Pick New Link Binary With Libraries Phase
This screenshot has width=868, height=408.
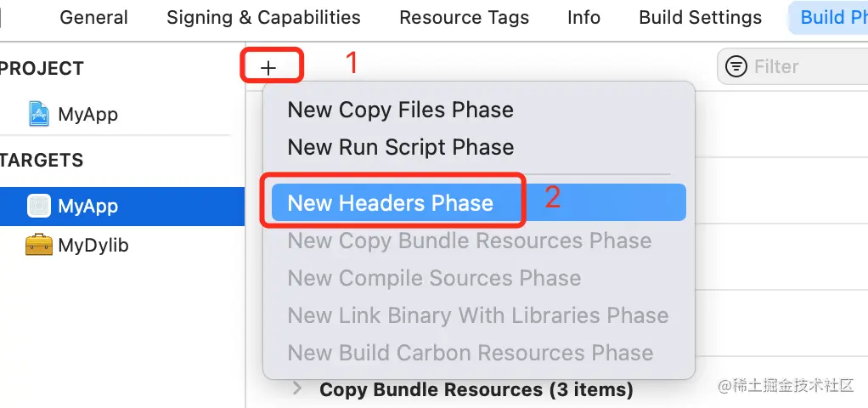pyautogui.click(x=477, y=315)
